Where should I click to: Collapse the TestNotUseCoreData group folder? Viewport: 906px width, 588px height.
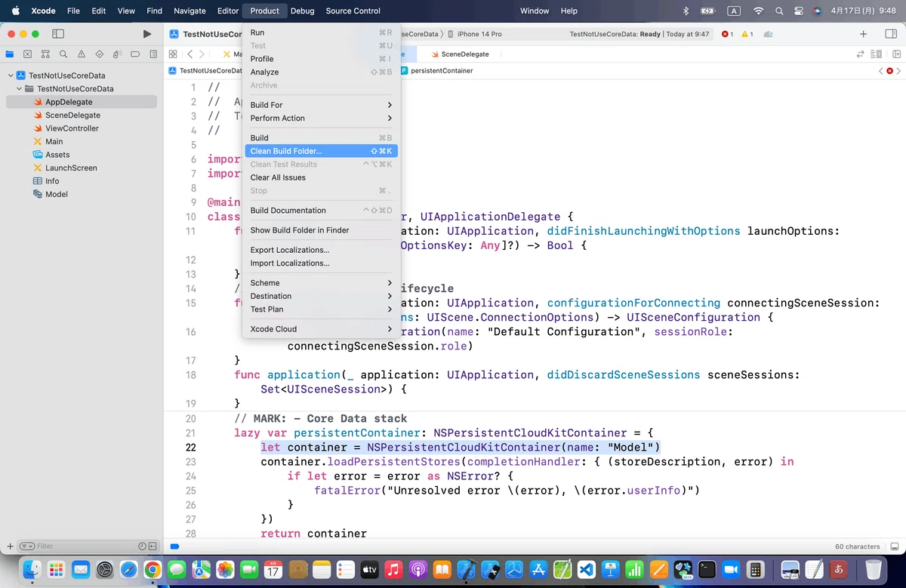[x=20, y=89]
